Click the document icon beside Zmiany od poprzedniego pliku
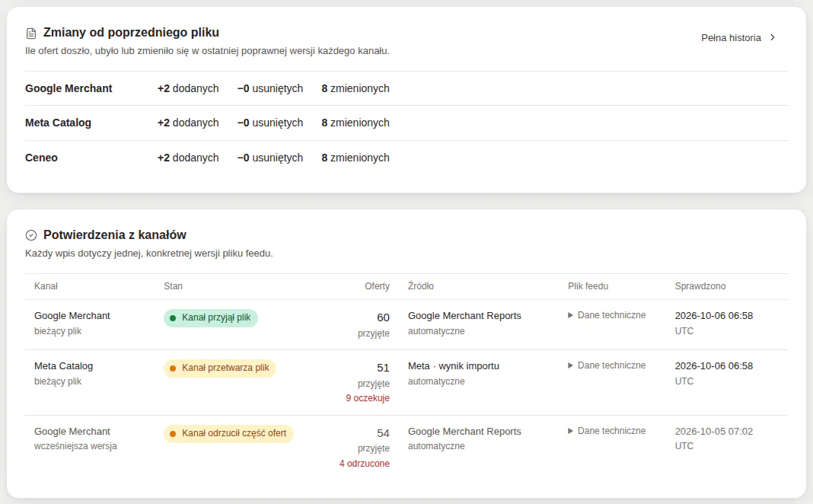Screen dimensions: 813x504 click(31, 33)
